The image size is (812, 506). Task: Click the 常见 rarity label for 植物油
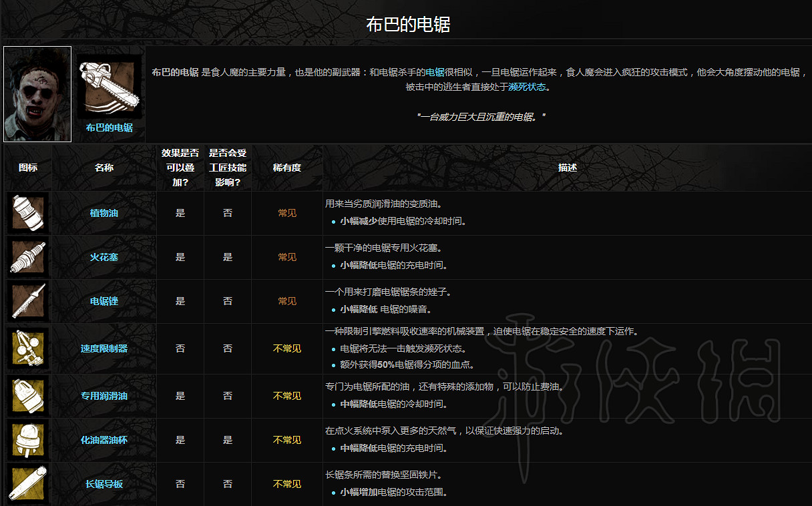pos(286,212)
